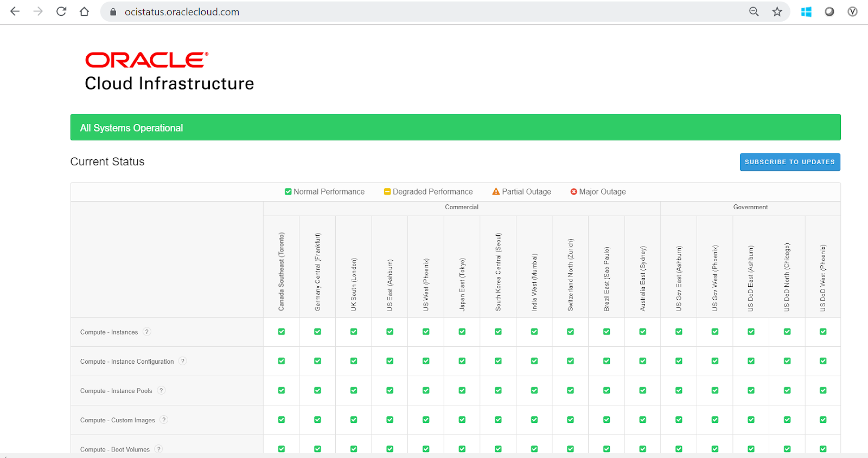Click the Compute - Instance Pools row label
The image size is (868, 458).
[116, 391]
